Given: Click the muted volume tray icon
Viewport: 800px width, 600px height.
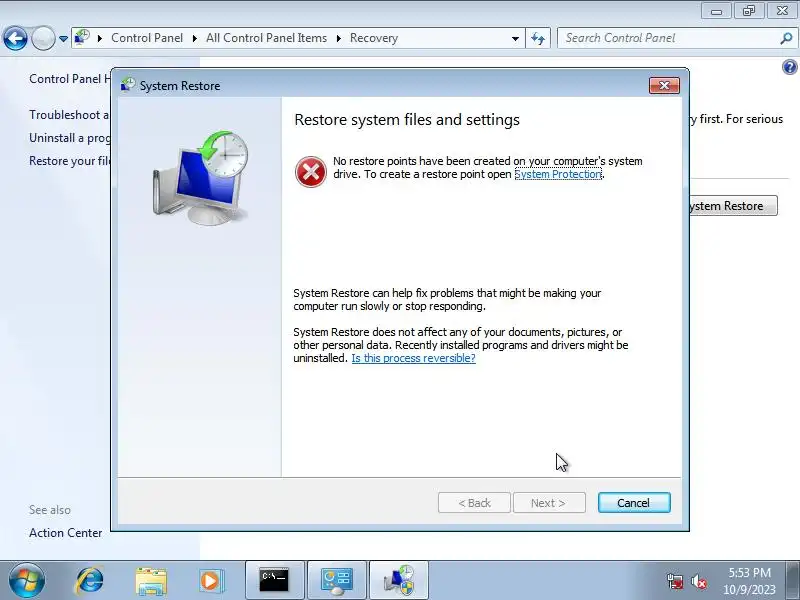Looking at the screenshot, I should pos(698,581).
